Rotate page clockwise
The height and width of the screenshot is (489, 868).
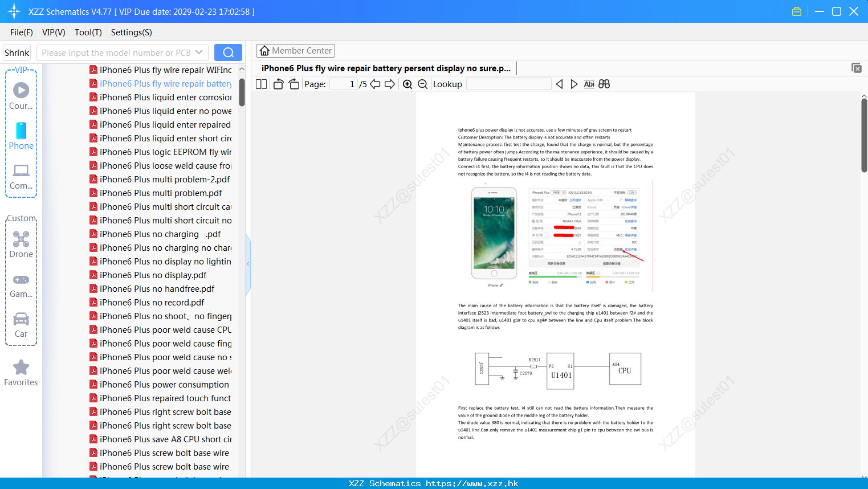point(294,84)
